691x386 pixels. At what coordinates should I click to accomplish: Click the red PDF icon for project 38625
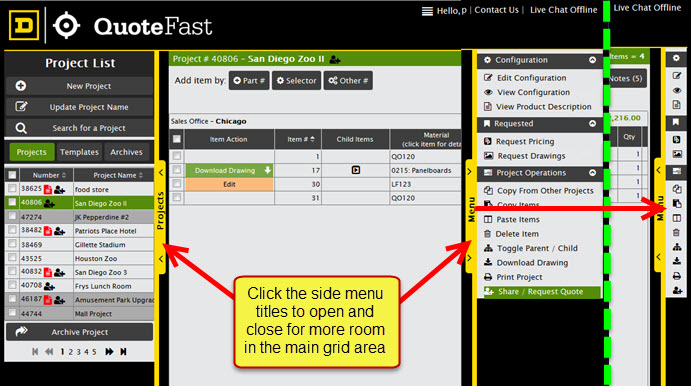point(48,189)
